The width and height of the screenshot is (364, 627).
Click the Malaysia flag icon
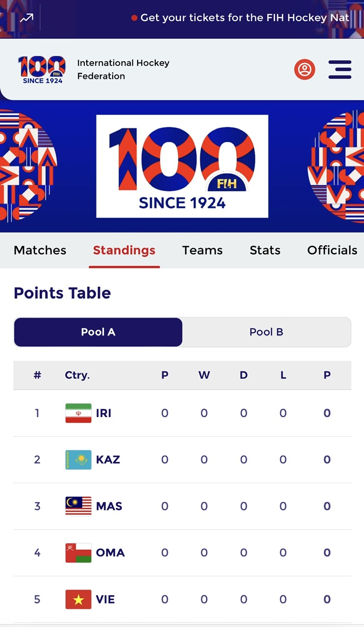(x=78, y=506)
